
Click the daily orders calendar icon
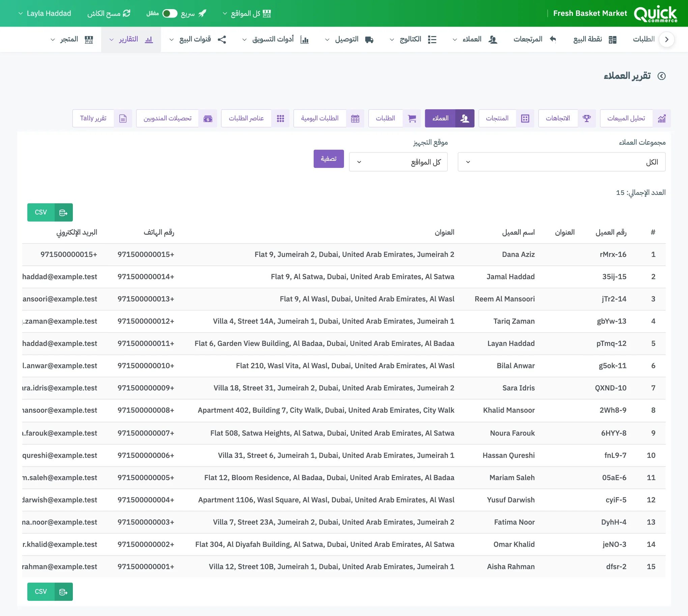(355, 118)
